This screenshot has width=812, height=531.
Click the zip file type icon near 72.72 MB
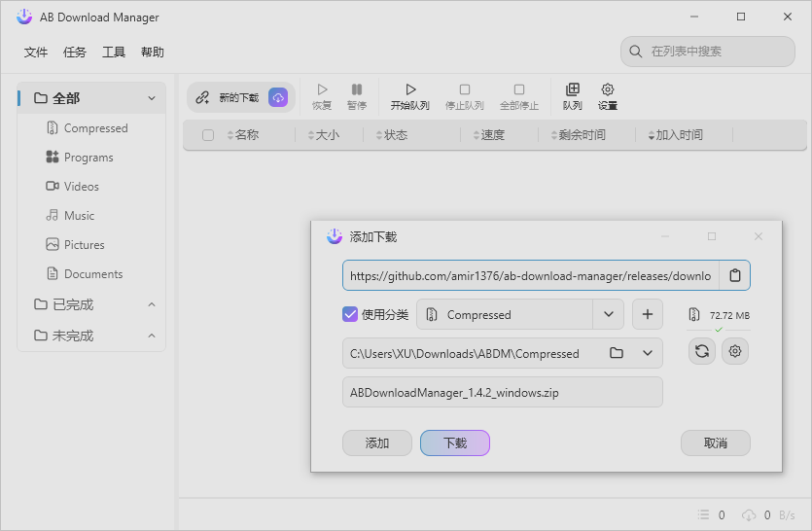coord(694,314)
